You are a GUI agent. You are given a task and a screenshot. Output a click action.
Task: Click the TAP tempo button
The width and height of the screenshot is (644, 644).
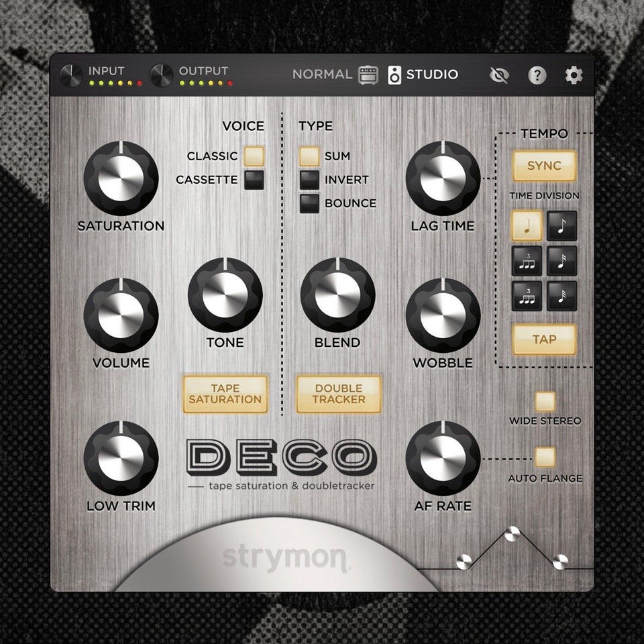point(545,339)
